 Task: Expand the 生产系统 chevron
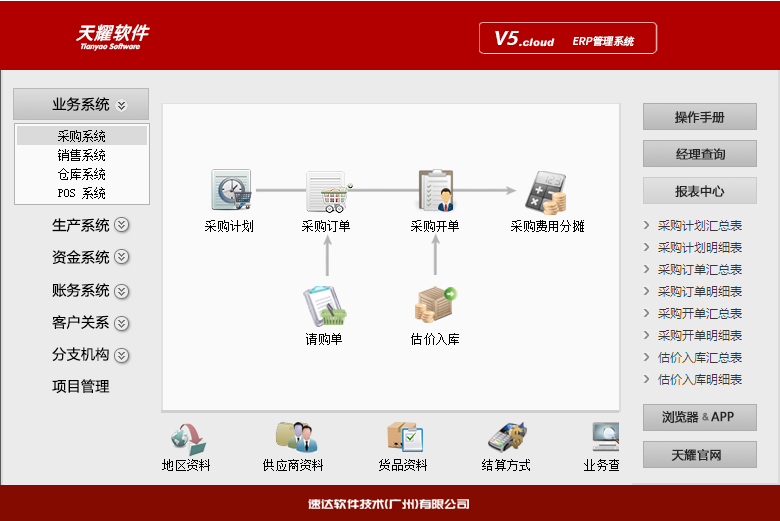(121, 225)
